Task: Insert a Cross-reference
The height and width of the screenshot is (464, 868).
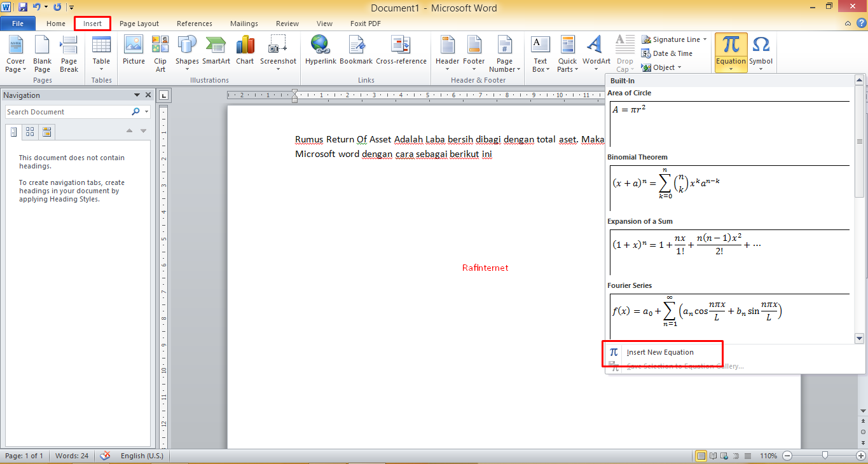Action: [x=401, y=51]
